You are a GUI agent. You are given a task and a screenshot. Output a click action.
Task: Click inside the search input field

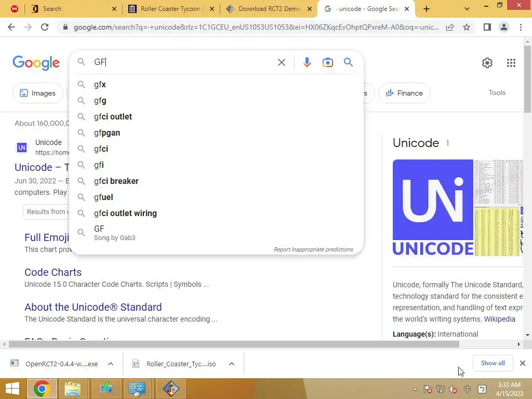[x=183, y=62]
